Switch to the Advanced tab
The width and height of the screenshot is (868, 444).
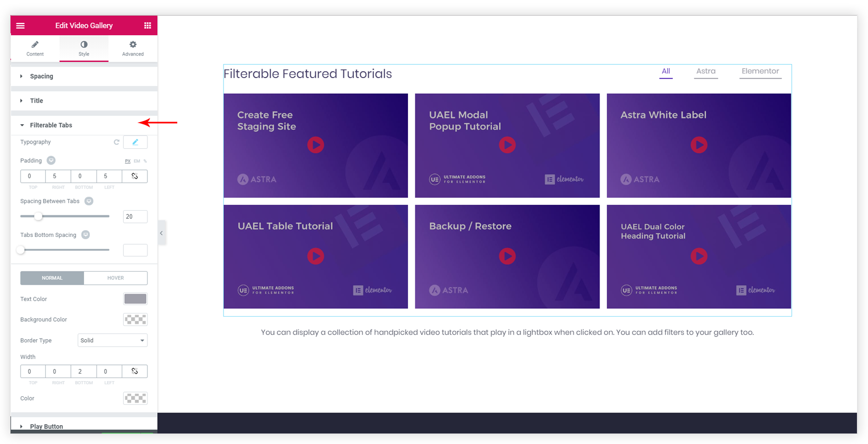(x=133, y=49)
